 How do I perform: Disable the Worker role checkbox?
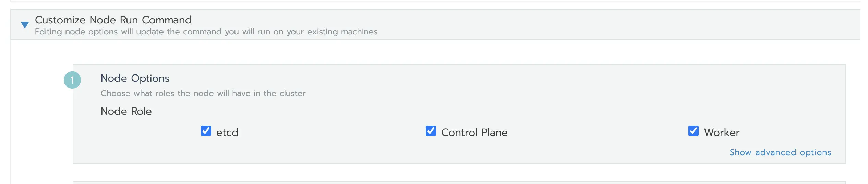click(694, 131)
